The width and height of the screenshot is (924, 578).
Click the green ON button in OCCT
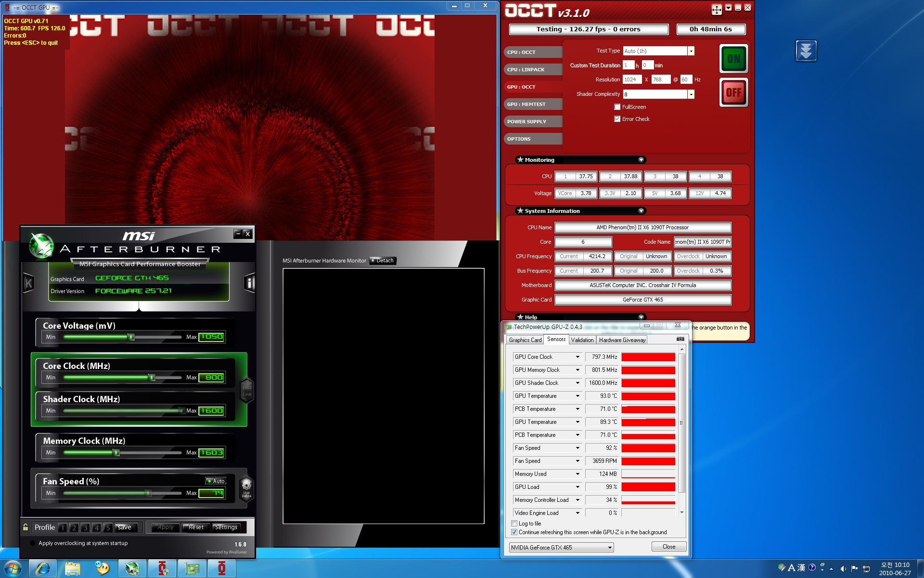click(733, 59)
